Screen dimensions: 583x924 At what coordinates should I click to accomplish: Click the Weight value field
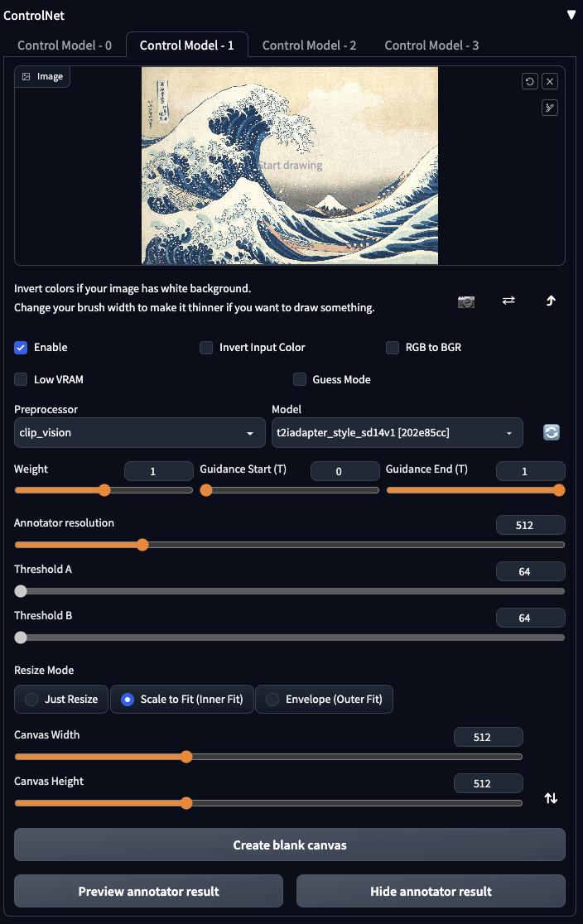(158, 471)
